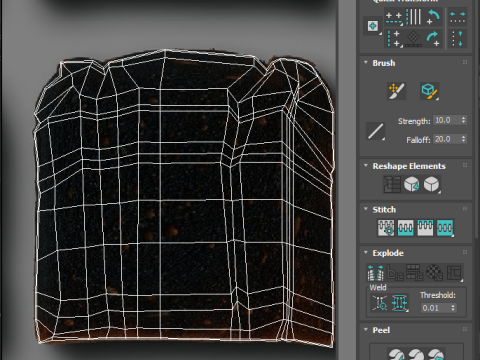This screenshot has width=480, height=360.
Task: Click Flatten by Material ID icon
Action: pyautogui.click(x=434, y=272)
